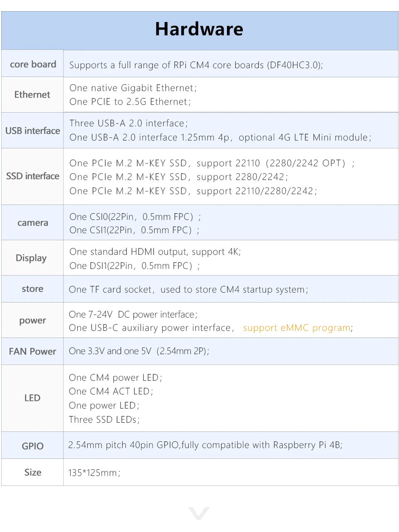The image size is (399, 532).
Task: Click the '135*125mm' size value
Action: coord(94,473)
